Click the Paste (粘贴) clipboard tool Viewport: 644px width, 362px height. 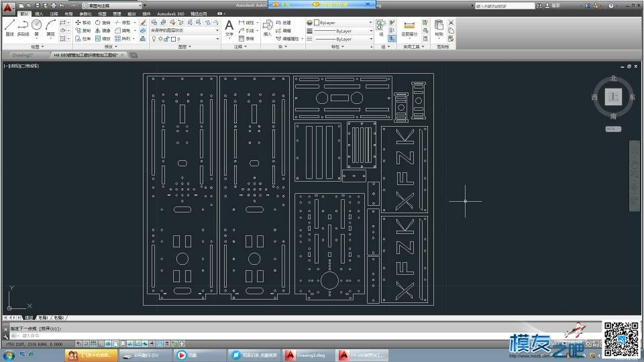click(x=439, y=28)
